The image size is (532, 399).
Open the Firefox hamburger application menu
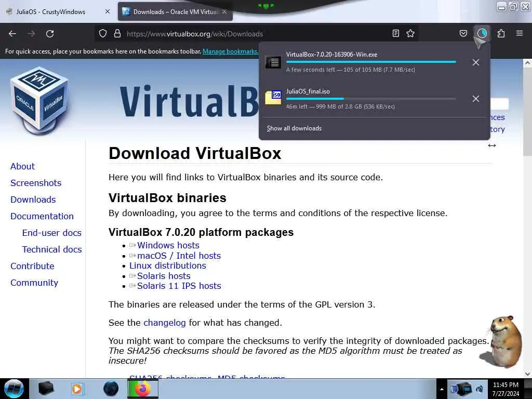520,33
